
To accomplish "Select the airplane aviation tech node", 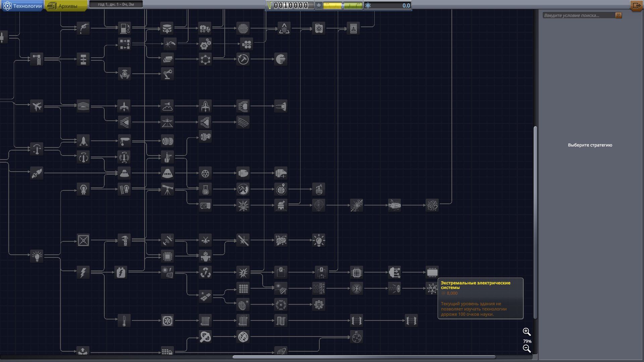I will (37, 106).
